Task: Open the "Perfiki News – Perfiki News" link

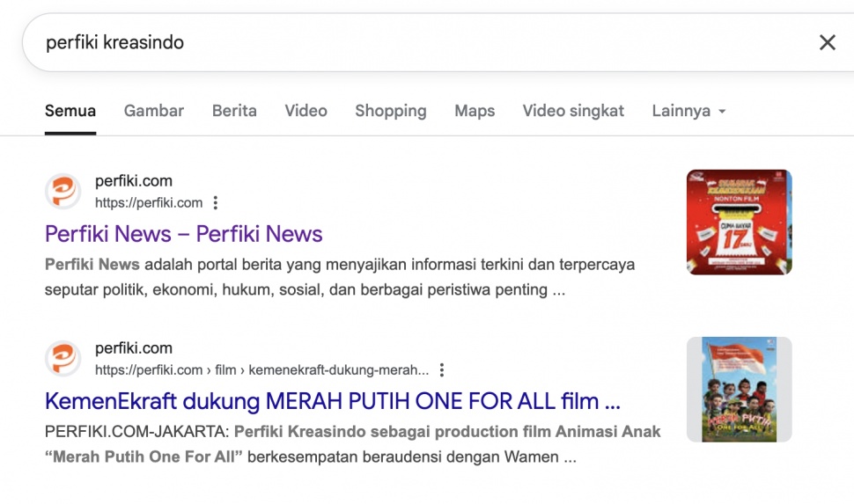Action: pos(183,234)
